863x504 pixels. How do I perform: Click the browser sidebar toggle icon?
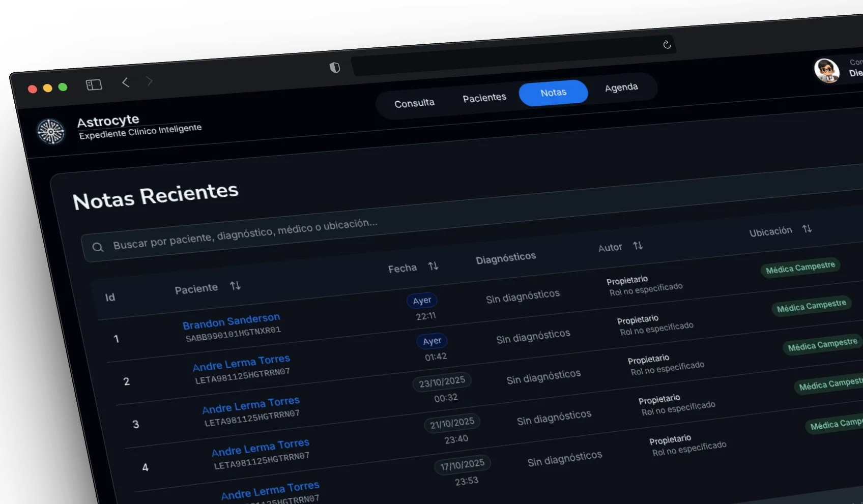point(94,85)
